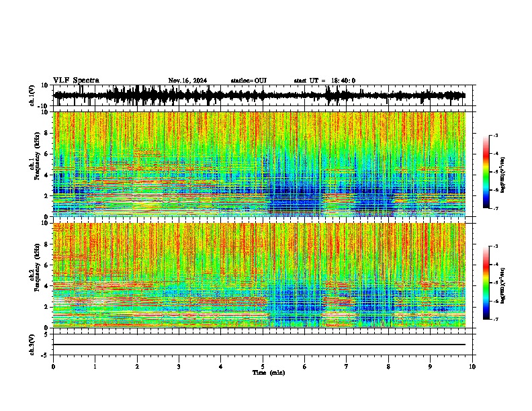Viewport: 532px width, 411px height.
Task: Click the date text "Nov.16, 2024"
Action: click(187, 81)
